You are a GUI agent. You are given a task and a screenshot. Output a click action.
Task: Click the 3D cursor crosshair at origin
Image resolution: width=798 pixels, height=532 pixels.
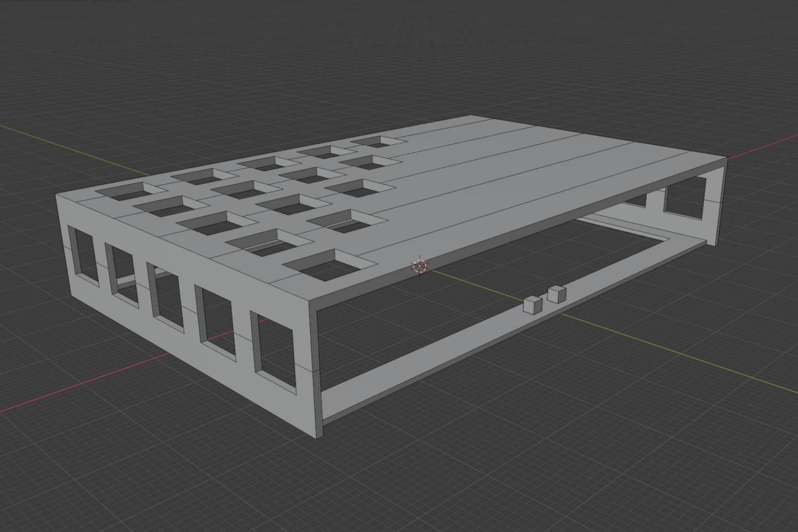tap(420, 267)
